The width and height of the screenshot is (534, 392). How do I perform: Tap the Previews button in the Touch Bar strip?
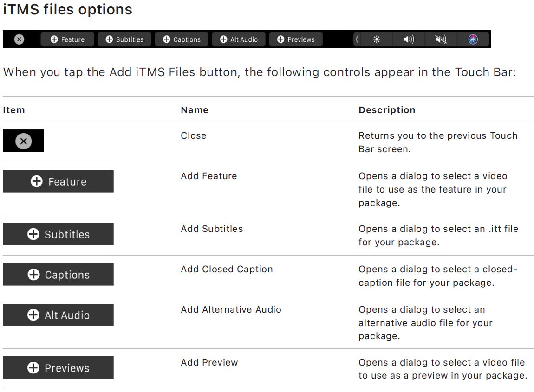(x=296, y=39)
